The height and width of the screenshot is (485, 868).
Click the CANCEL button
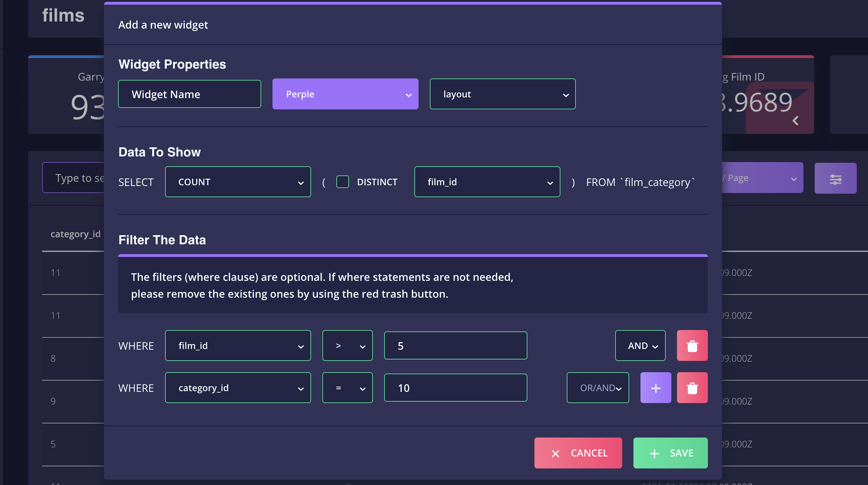[x=578, y=453]
